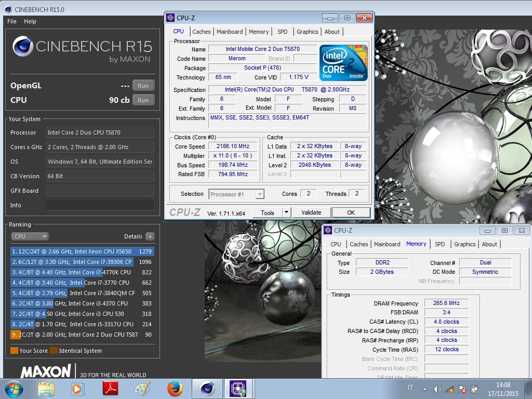The image size is (532, 399).
Task: Click power plug tray icon
Action: [x=475, y=389]
